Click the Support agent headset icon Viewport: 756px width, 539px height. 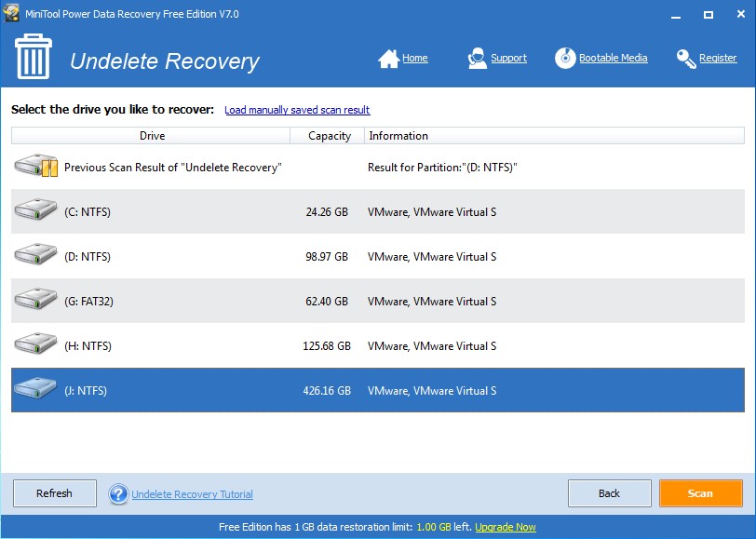(477, 59)
